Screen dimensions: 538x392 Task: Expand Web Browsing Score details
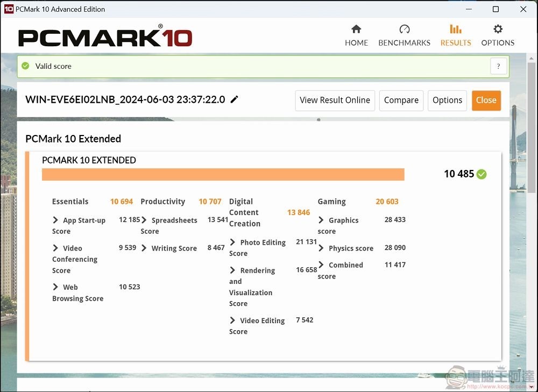(55, 287)
